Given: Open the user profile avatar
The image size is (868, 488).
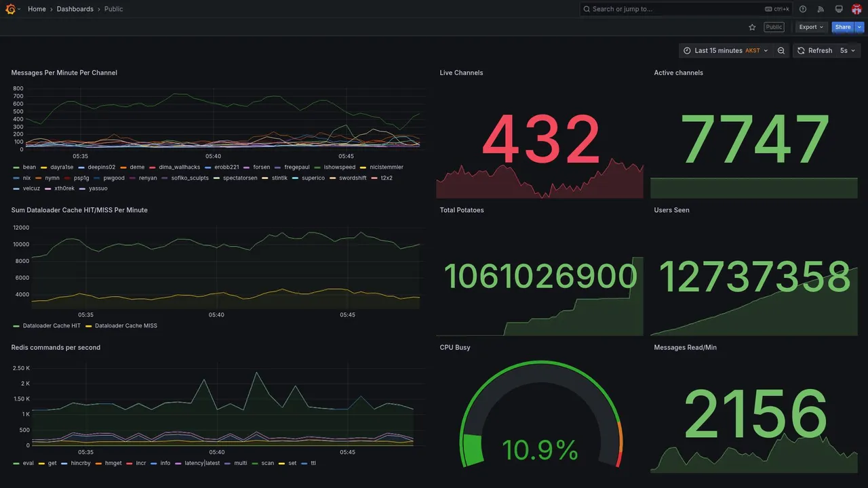Looking at the screenshot, I should (x=856, y=9).
